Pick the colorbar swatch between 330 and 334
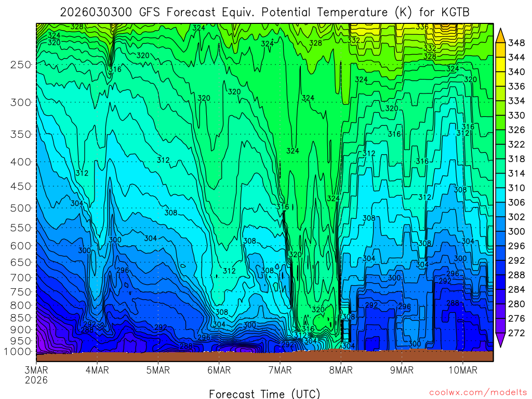This screenshot has height=399, width=532. point(500,108)
